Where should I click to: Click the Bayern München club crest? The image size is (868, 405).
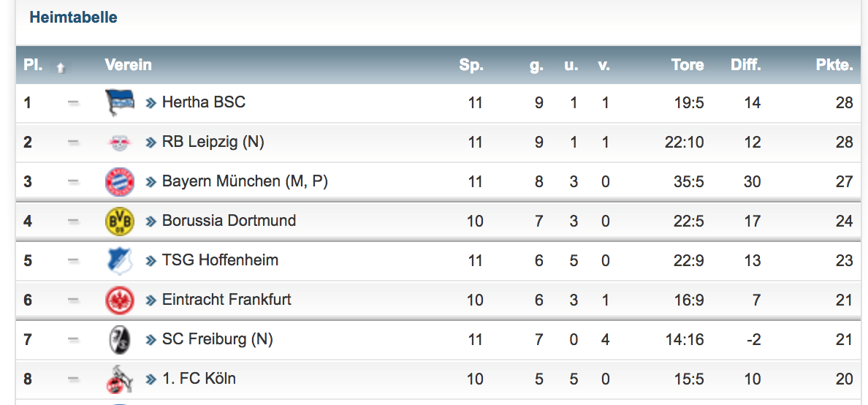pyautogui.click(x=120, y=181)
